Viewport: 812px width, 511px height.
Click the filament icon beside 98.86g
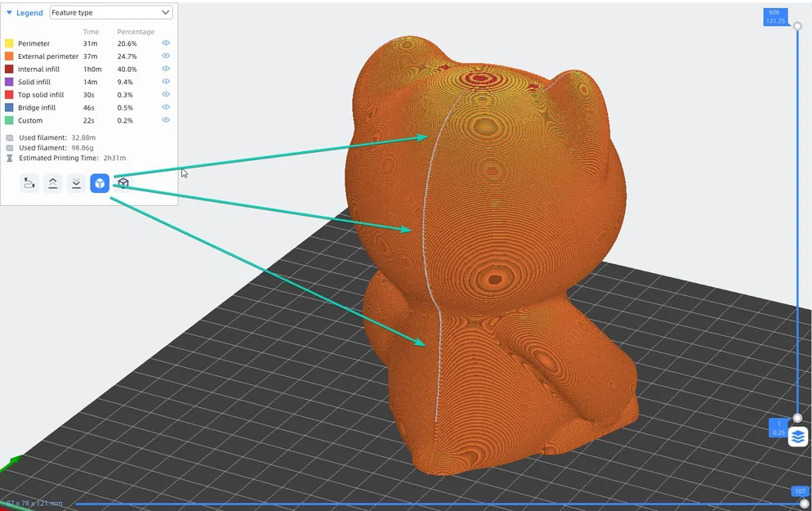coord(9,148)
